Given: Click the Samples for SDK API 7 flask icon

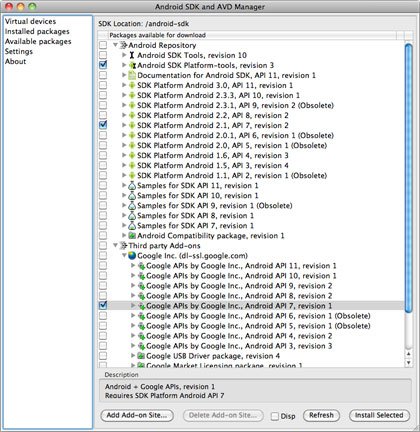Looking at the screenshot, I should click(x=132, y=226).
